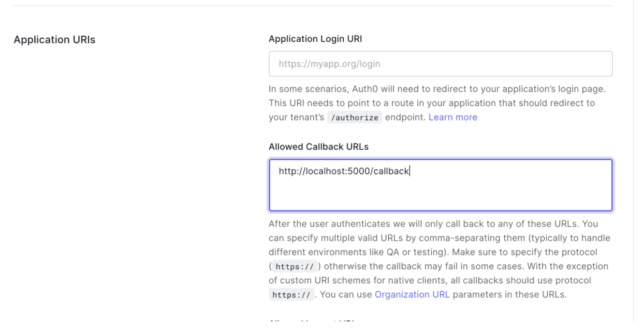Click the Application Login URI input field

coord(440,64)
